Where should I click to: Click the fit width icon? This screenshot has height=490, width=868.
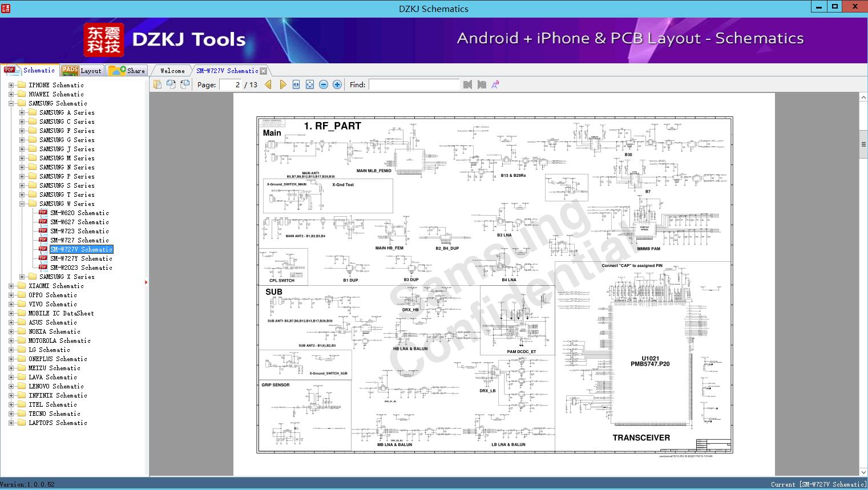click(x=296, y=84)
